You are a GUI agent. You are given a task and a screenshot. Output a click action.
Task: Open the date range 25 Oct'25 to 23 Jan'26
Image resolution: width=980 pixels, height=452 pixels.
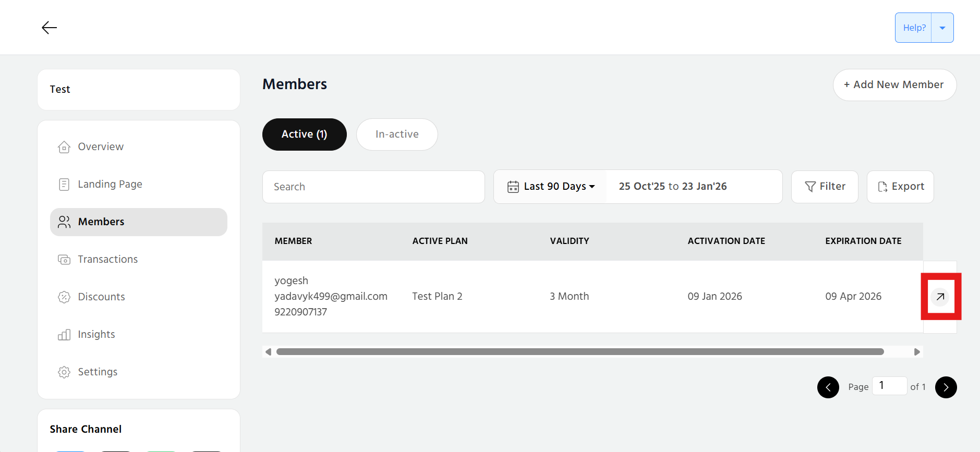tap(672, 187)
